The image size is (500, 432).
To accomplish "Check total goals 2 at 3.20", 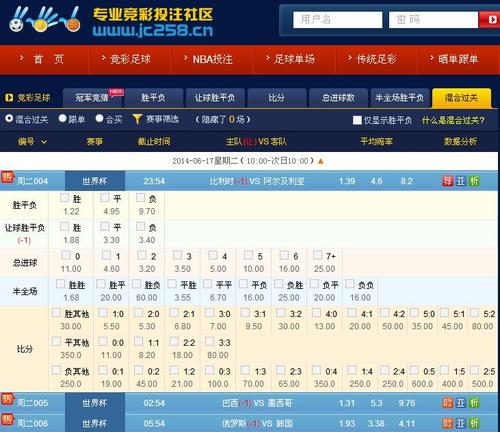I will (142, 255).
